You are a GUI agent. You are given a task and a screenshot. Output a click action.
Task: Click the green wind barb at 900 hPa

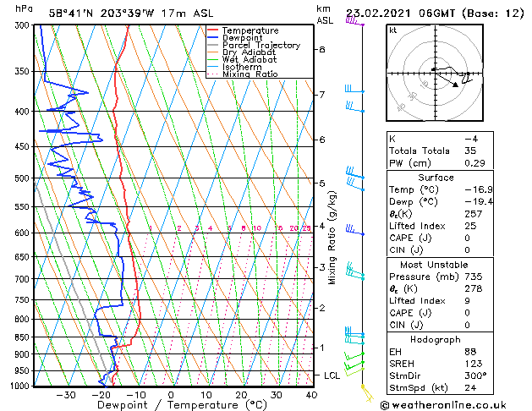354,356
